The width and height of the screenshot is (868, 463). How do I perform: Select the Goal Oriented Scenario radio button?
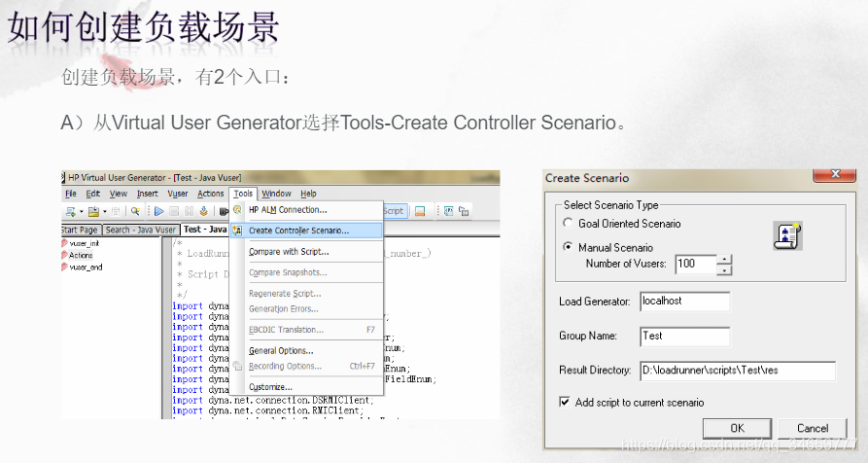click(x=568, y=223)
